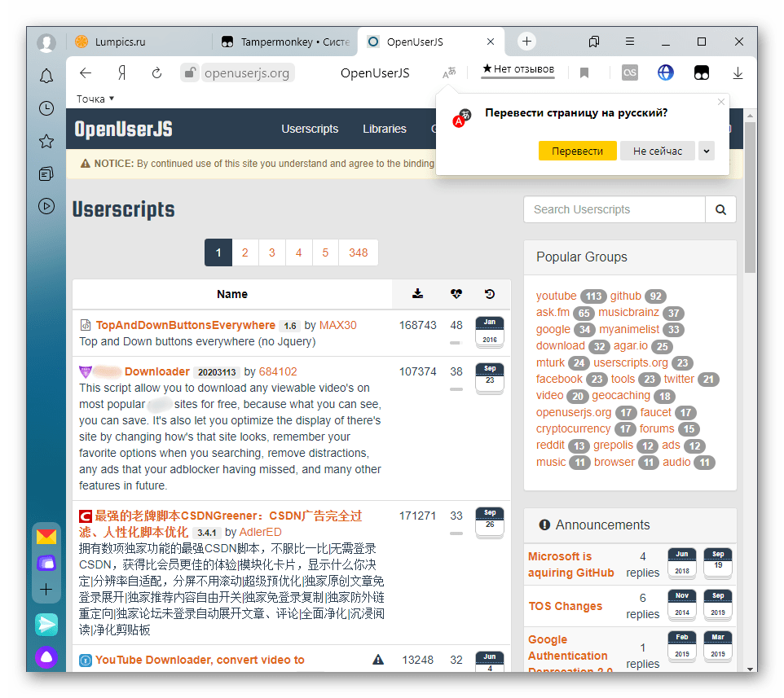This screenshot has width=784, height=698.
Task: Go to page 5
Action: pyautogui.click(x=325, y=252)
